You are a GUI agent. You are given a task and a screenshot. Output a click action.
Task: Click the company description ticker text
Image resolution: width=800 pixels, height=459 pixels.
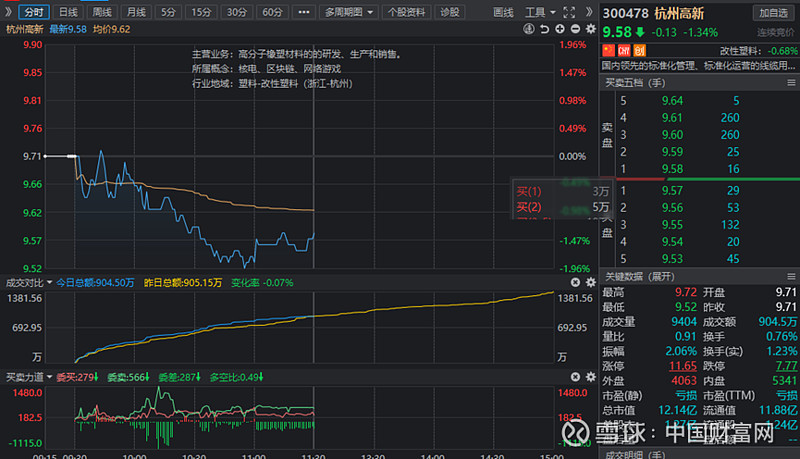698,66
